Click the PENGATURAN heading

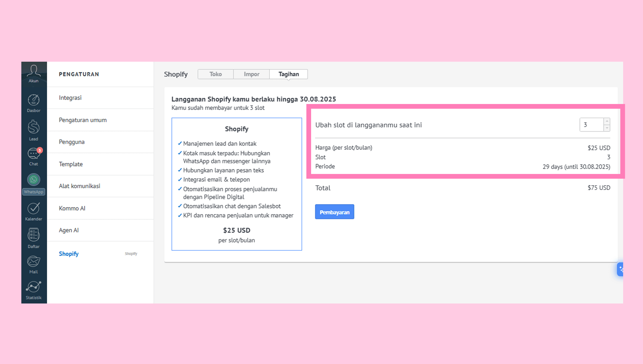tap(79, 74)
